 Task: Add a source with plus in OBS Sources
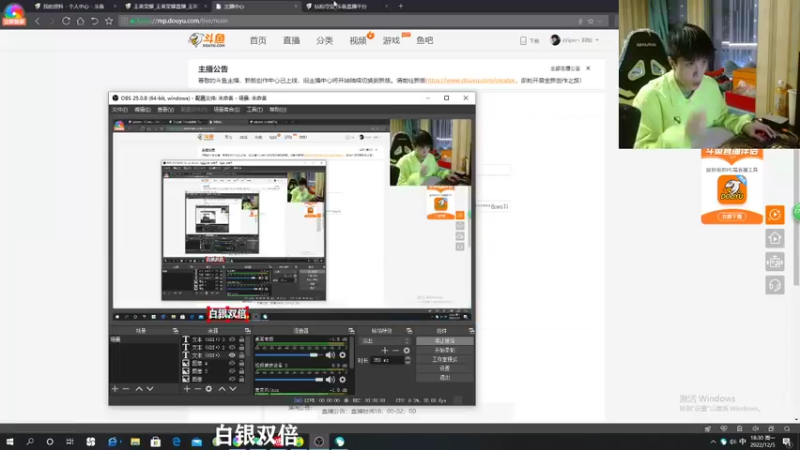tap(187, 389)
